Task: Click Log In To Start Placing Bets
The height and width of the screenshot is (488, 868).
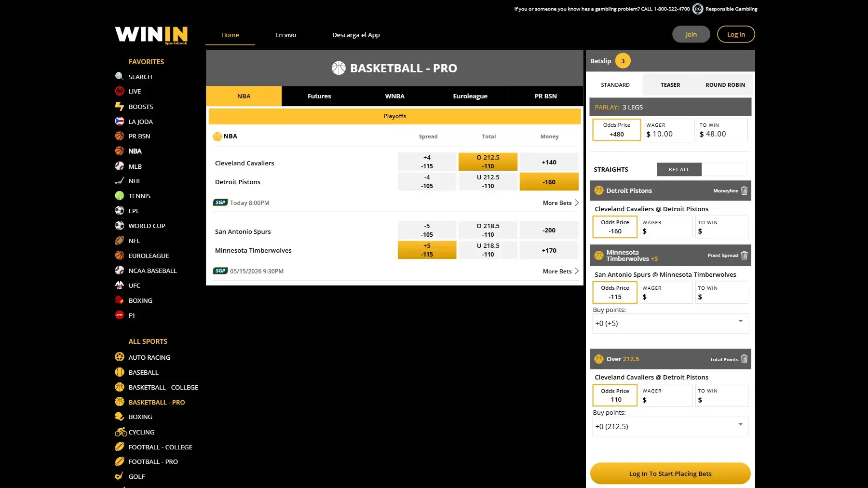Action: (670, 474)
